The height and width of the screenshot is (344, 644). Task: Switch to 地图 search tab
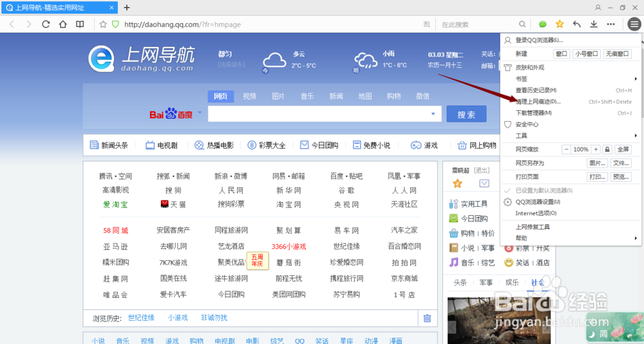365,96
